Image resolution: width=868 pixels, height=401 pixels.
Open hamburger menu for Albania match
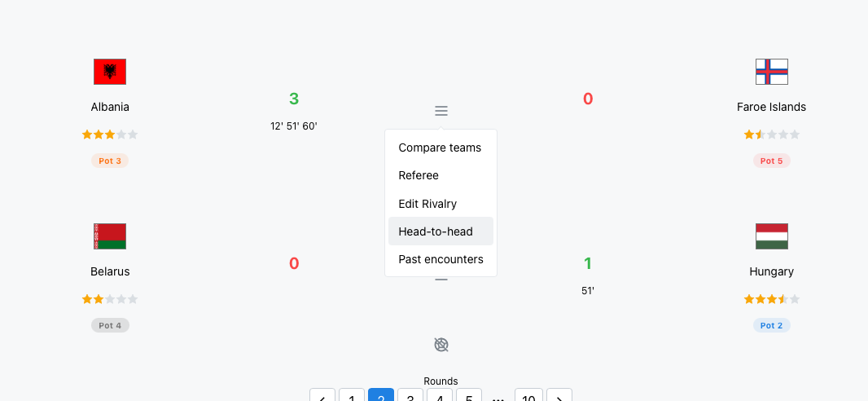coord(441,111)
